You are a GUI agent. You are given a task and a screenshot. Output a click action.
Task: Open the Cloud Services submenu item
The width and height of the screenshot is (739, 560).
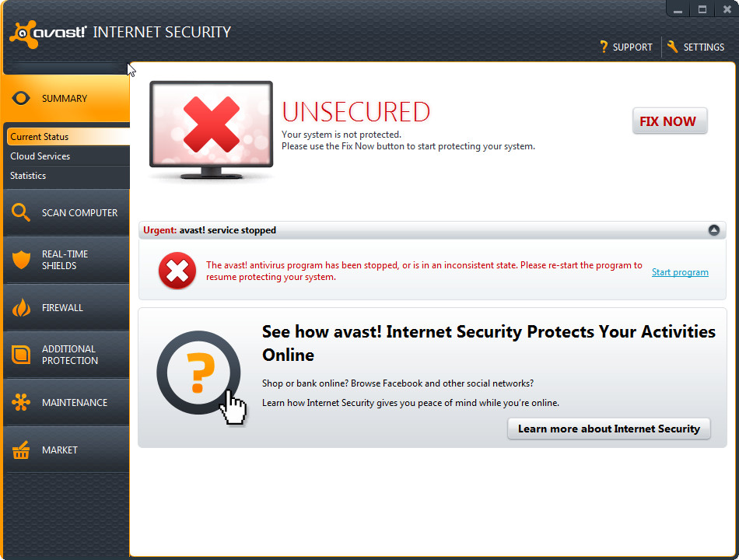pos(40,156)
